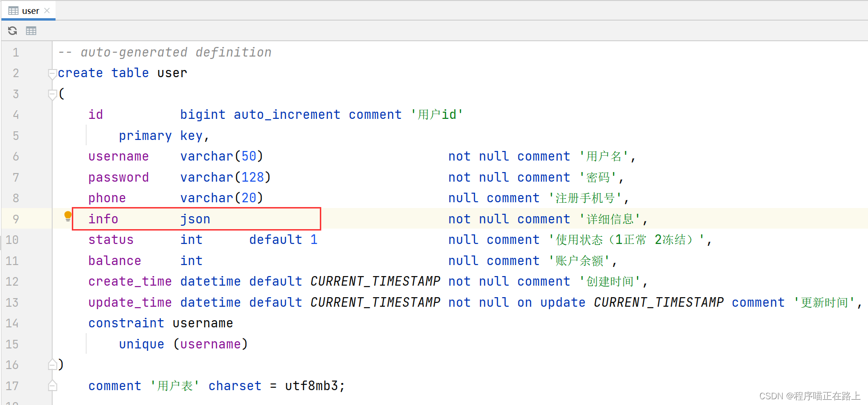The width and height of the screenshot is (868, 405).
Task: Click the table icon on user tab
Action: (13, 11)
